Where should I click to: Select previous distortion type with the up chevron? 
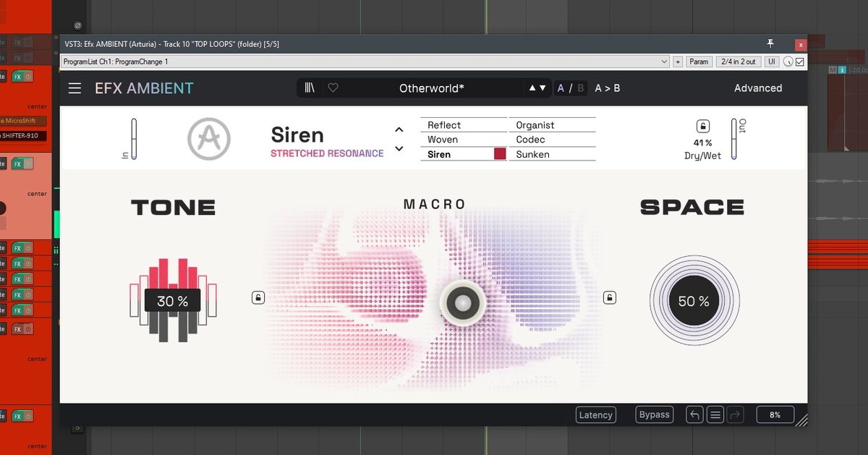(x=399, y=130)
